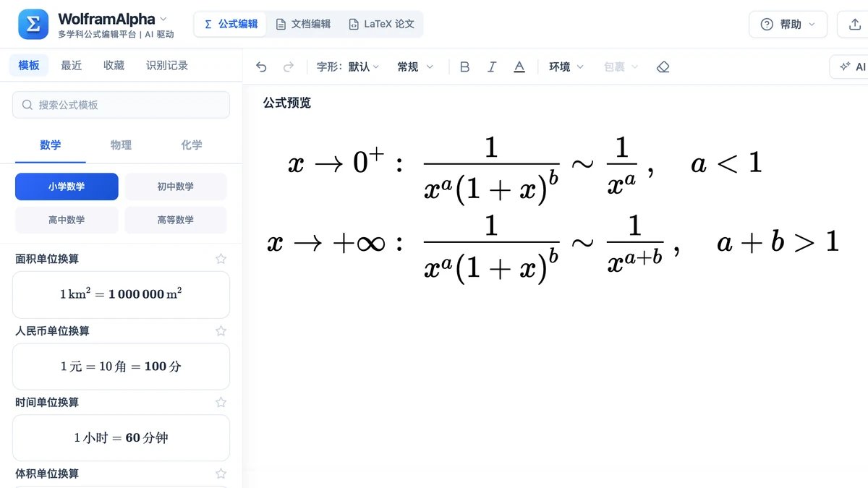Select the 化学 subject tab

(192, 145)
